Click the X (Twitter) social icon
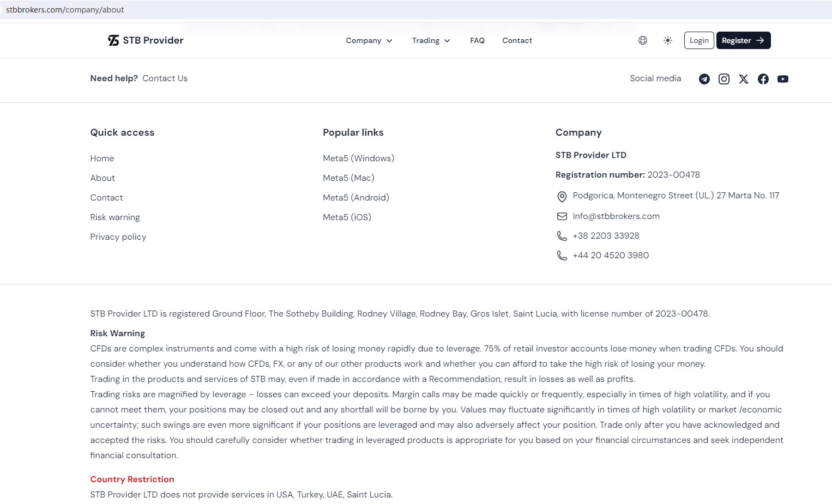Viewport: 832px width, 504px height. pyautogui.click(x=744, y=79)
